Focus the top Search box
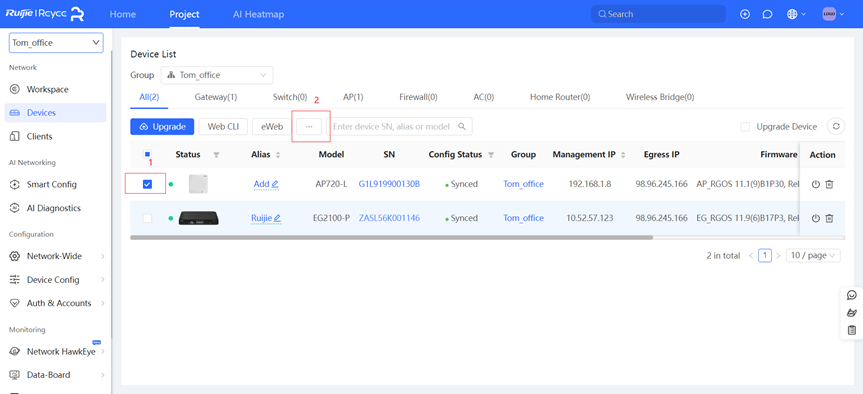 (658, 14)
